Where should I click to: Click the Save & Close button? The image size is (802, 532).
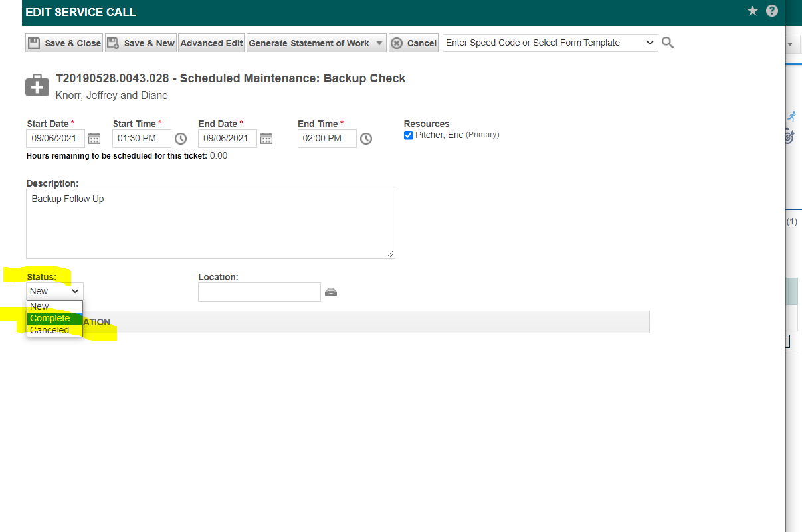click(64, 43)
